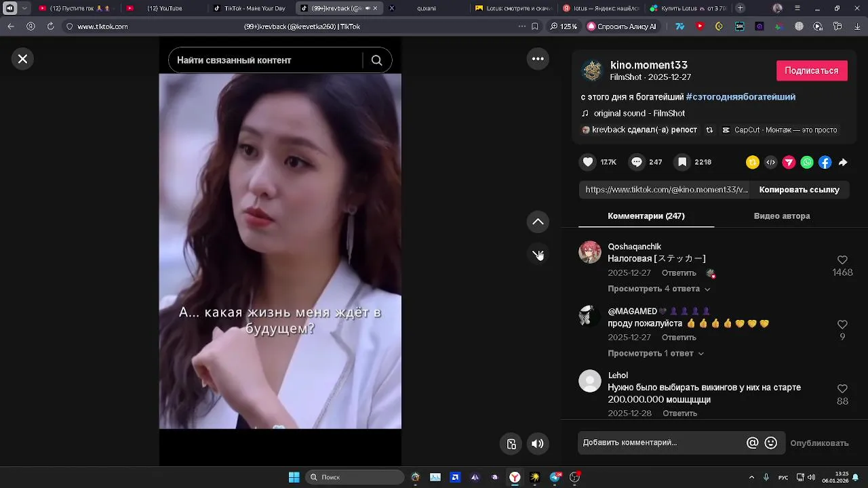Click the embed code icon
Screen dimensions: 868x488
[x=770, y=162]
